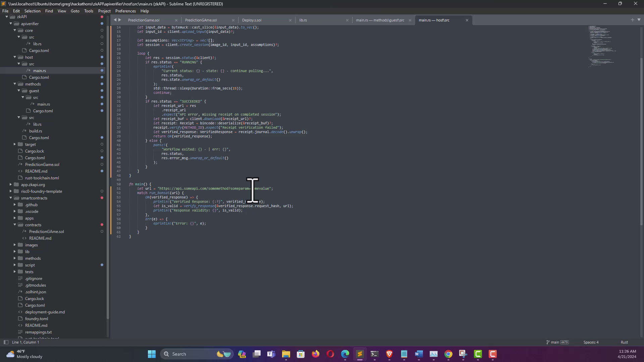Open .solhint.json file

pyautogui.click(x=35, y=292)
